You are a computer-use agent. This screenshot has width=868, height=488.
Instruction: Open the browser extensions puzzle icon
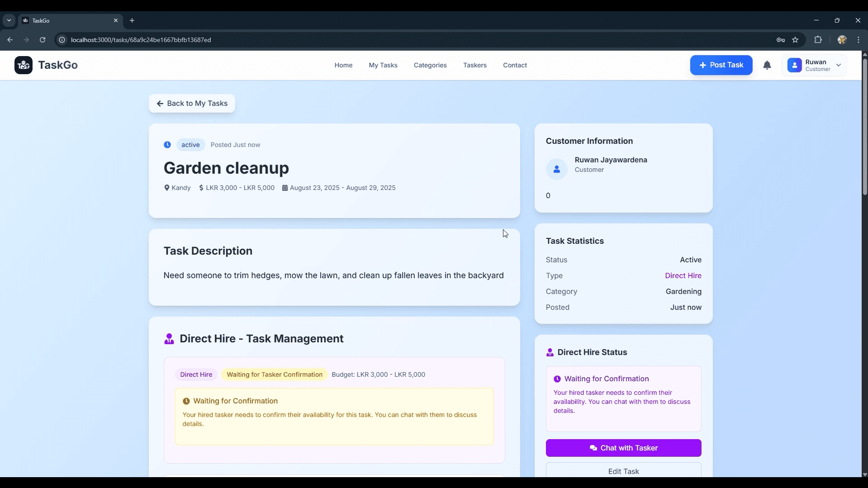[x=818, y=40]
